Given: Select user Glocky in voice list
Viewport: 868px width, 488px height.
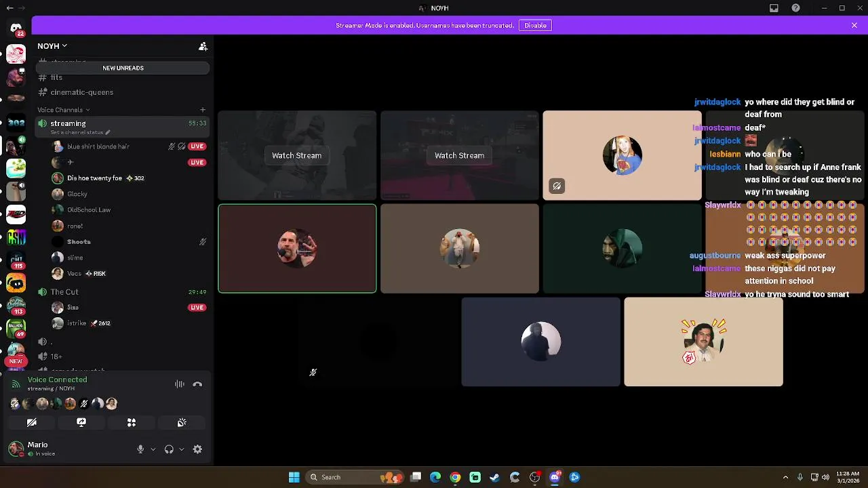Looking at the screenshot, I should pos(77,194).
